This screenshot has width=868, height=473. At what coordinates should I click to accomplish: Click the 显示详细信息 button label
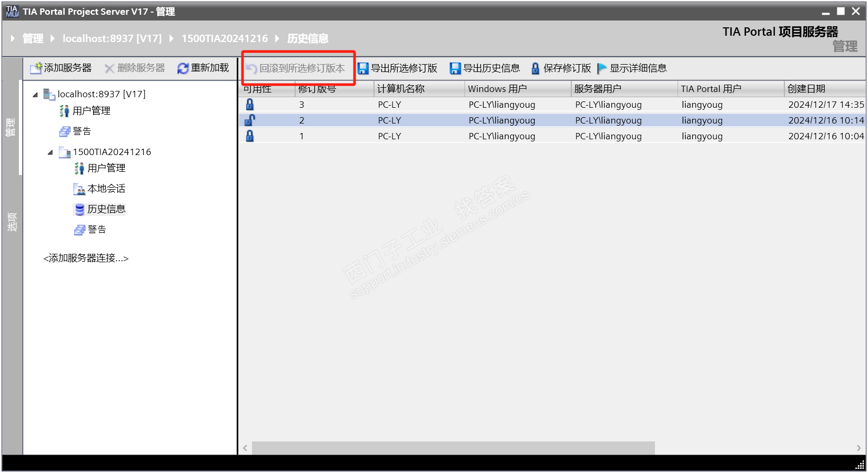(x=638, y=68)
